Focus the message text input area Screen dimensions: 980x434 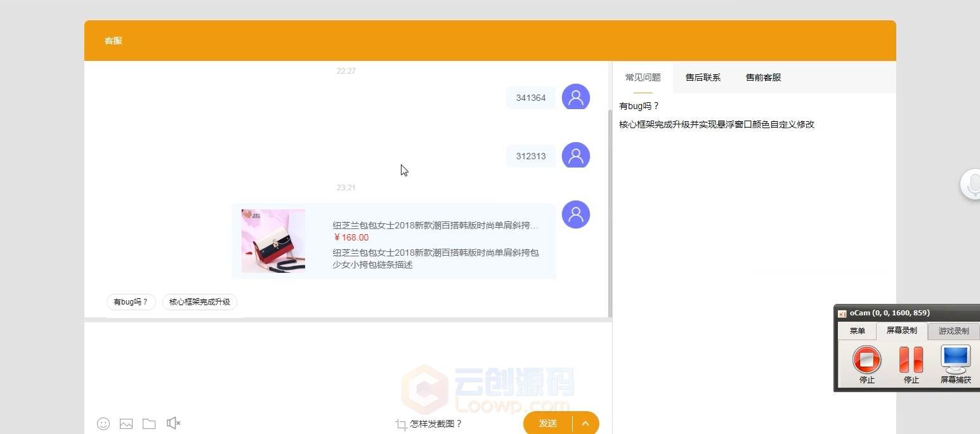(348, 367)
